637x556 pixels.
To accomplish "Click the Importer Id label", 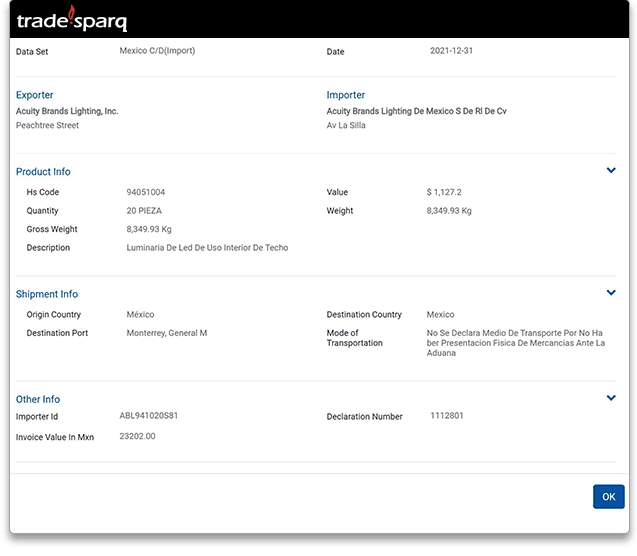I will point(37,417).
